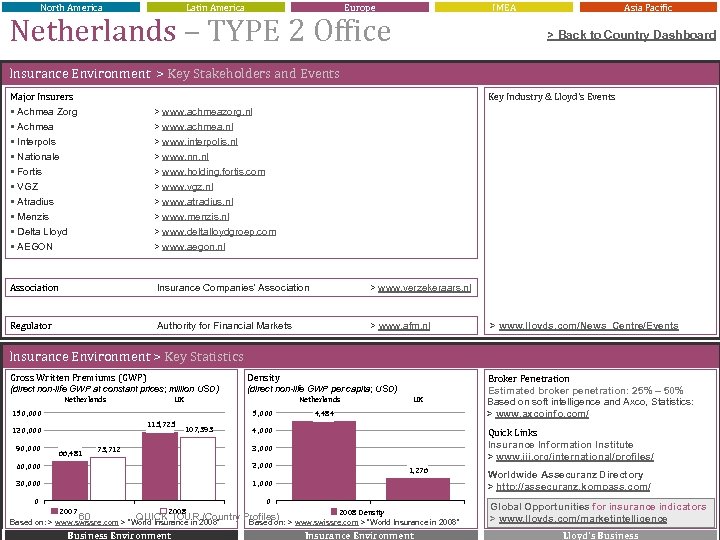Open www.interpolis.nl link
Image resolution: width=720 pixels, height=540 pixels.
[x=200, y=142]
